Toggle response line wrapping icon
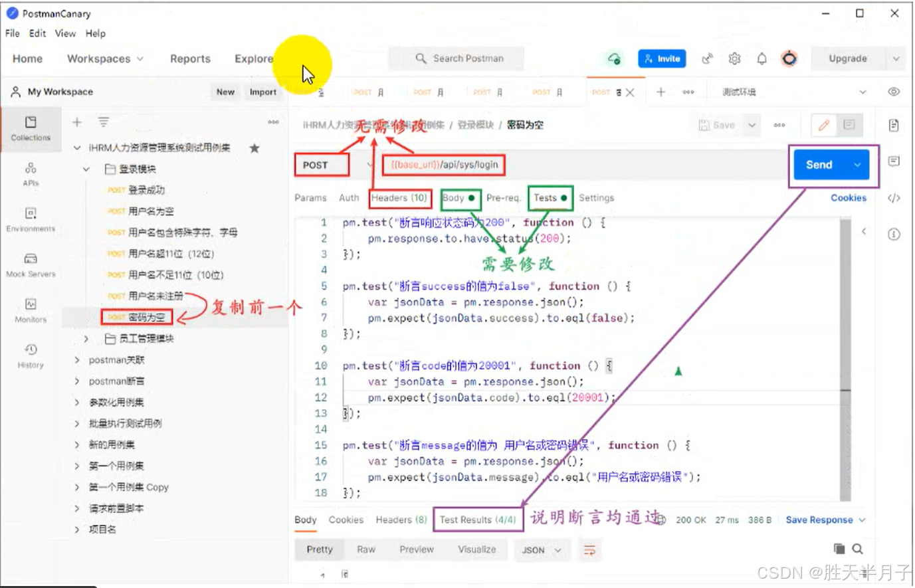Screen dimensions: 915x588 point(589,549)
